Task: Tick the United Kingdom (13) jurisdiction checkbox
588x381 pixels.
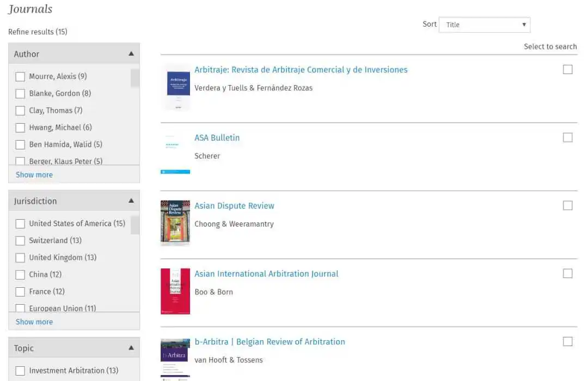Action: 20,257
